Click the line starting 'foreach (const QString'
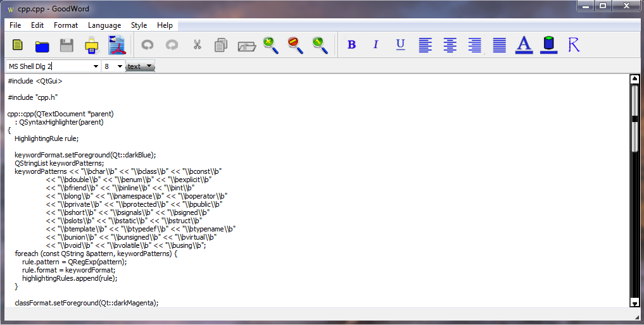The image size is (644, 325). coord(96,253)
